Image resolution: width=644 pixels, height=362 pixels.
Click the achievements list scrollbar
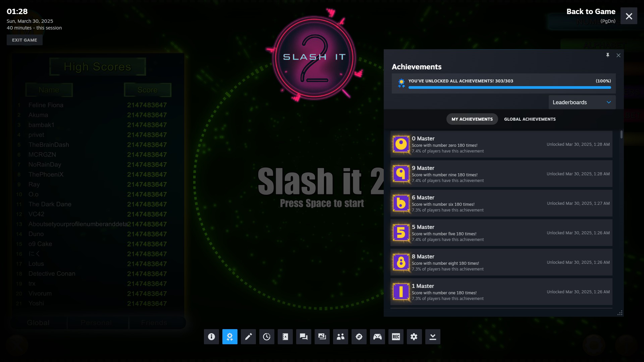tap(621, 135)
